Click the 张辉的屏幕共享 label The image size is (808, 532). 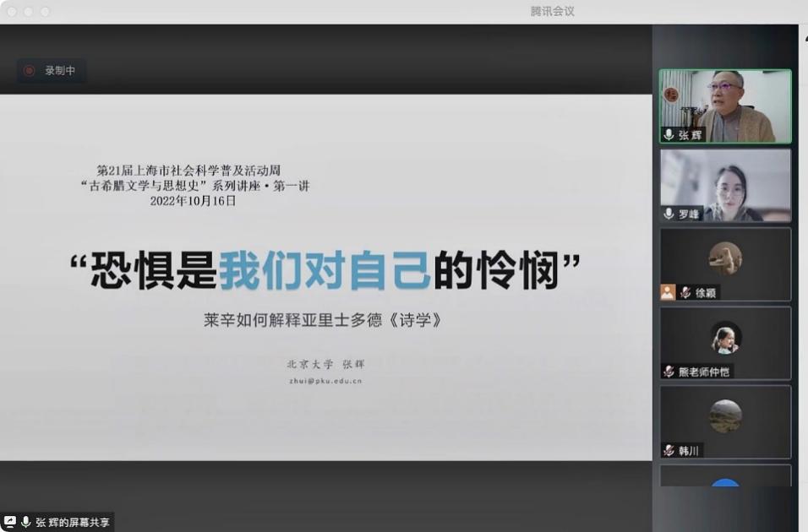click(73, 523)
